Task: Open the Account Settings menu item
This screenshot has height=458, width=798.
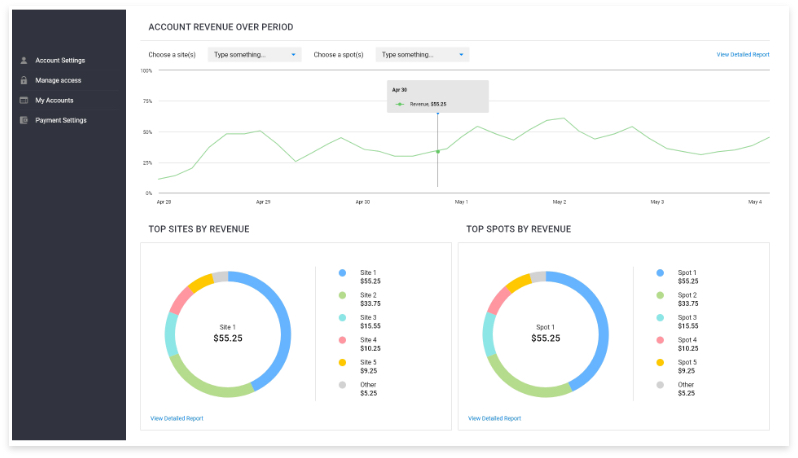Action: (x=60, y=60)
